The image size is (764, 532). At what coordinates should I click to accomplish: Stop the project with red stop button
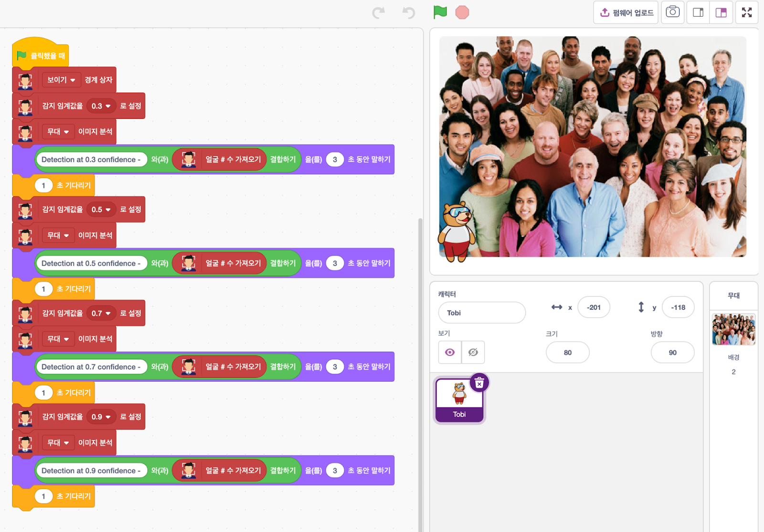[x=462, y=12]
